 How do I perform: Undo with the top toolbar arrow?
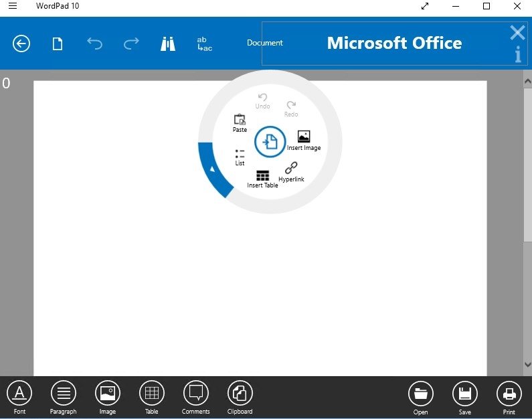tap(94, 44)
